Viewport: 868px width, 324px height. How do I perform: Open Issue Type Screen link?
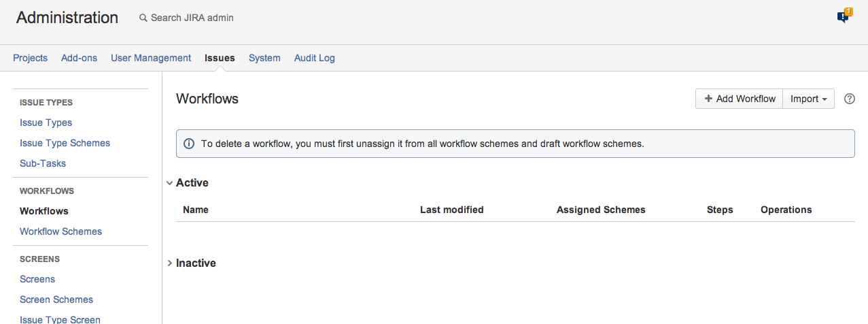pos(60,319)
